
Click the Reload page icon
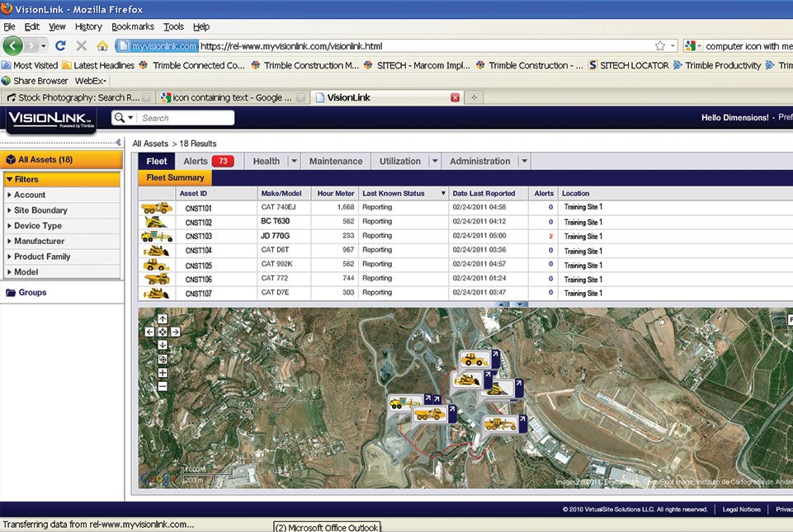click(60, 46)
